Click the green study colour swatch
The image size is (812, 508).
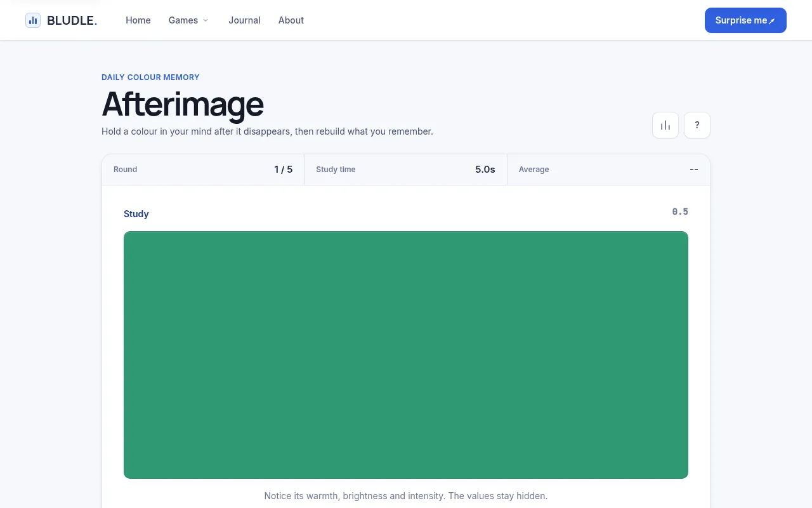(406, 355)
